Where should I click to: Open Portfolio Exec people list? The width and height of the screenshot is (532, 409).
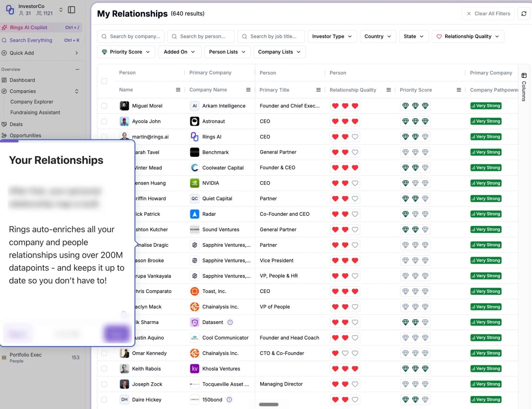pos(41,358)
